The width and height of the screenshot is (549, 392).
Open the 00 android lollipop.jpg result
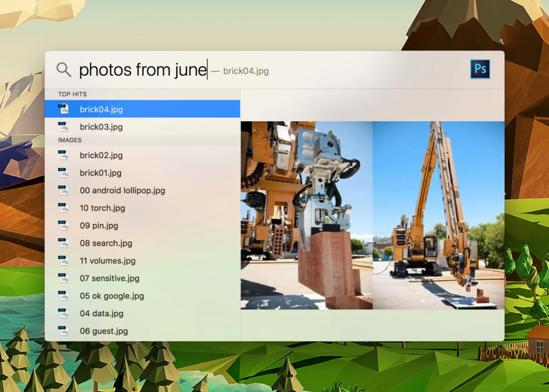pos(122,190)
